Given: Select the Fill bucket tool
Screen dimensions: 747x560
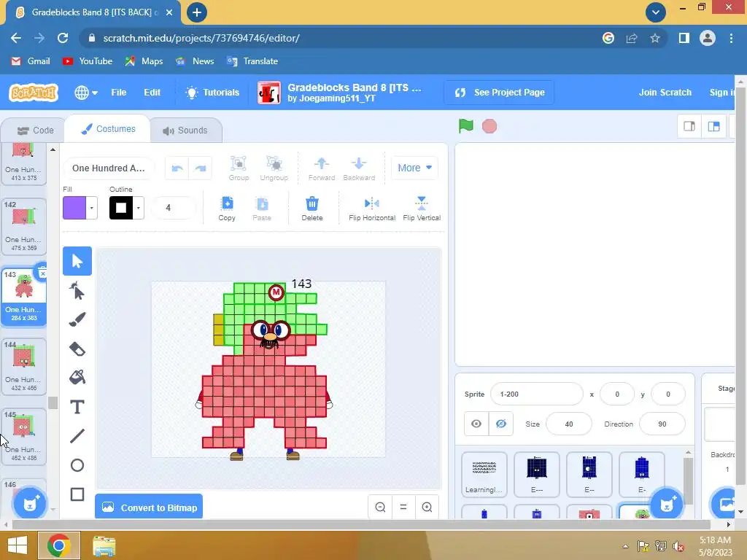Looking at the screenshot, I should (x=77, y=378).
